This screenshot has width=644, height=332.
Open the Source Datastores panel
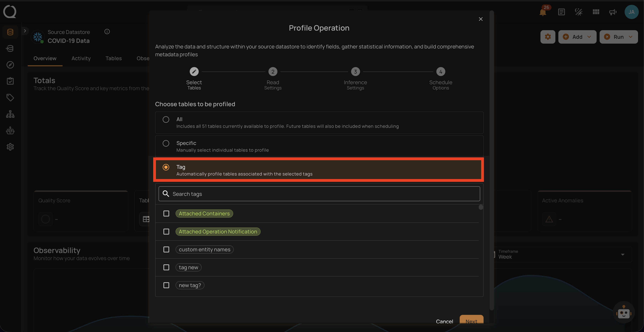point(10,32)
